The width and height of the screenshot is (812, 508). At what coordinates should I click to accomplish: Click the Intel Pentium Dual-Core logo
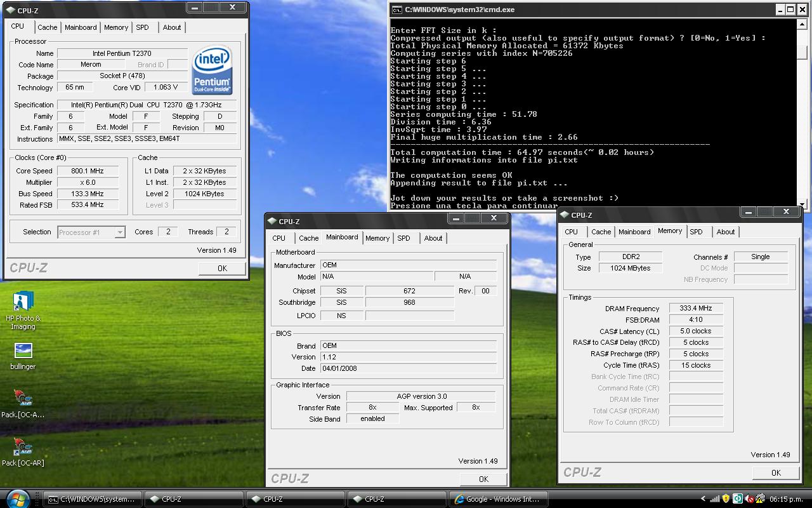[212, 70]
